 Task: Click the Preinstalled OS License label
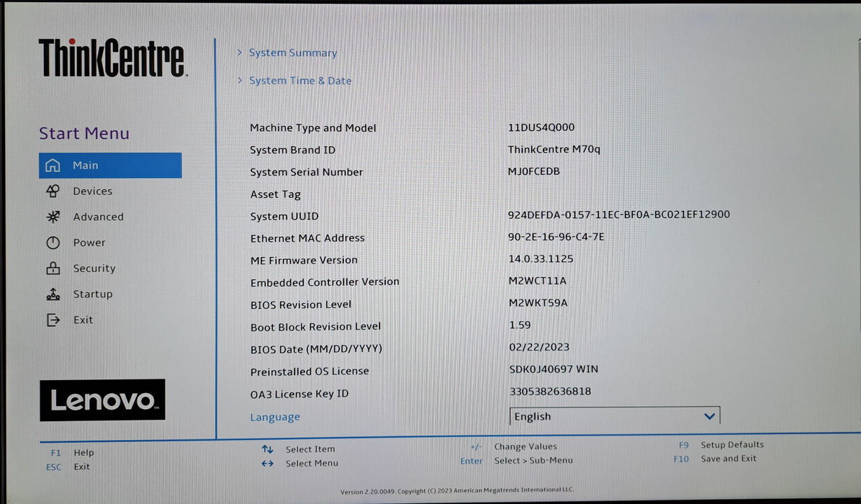[310, 372]
